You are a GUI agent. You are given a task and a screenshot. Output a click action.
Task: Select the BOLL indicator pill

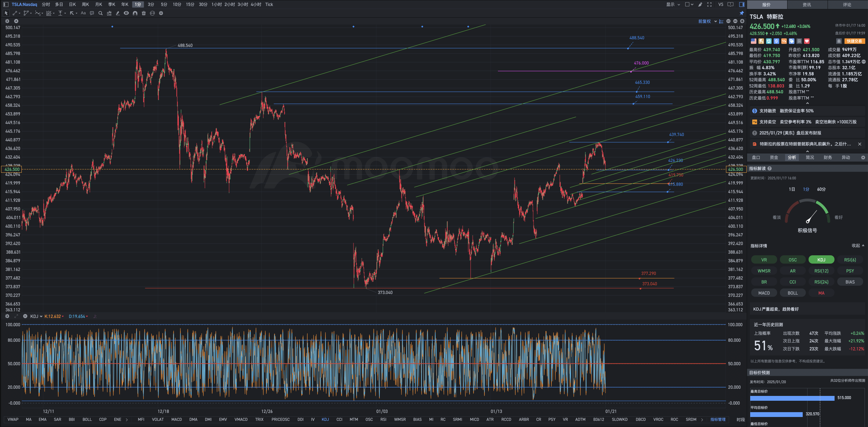tap(793, 293)
